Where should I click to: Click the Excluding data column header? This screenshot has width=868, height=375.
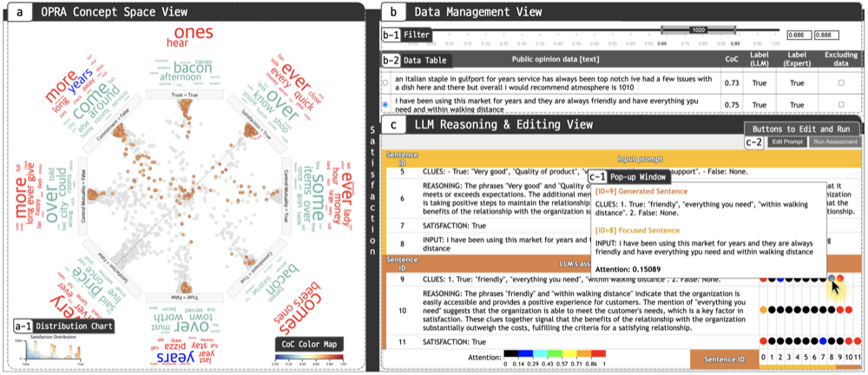pyautogui.click(x=840, y=59)
